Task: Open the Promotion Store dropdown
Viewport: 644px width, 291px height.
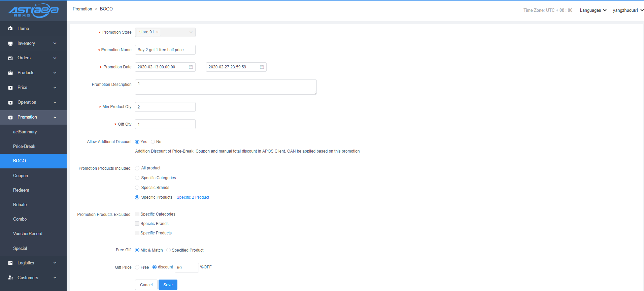Action: (191, 32)
